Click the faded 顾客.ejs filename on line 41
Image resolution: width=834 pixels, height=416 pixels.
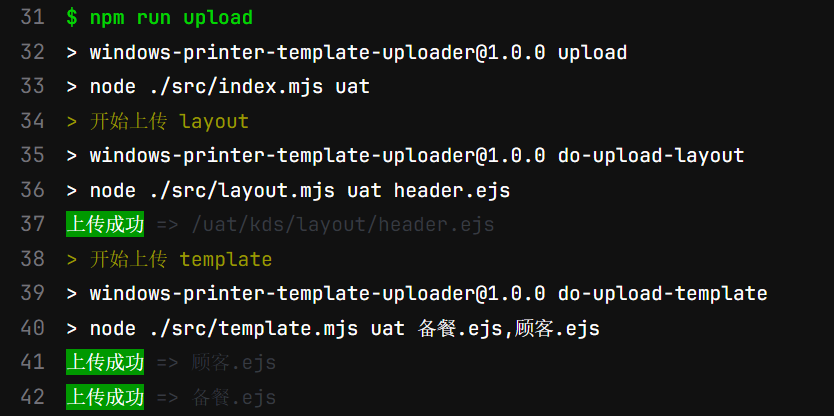[x=233, y=363]
